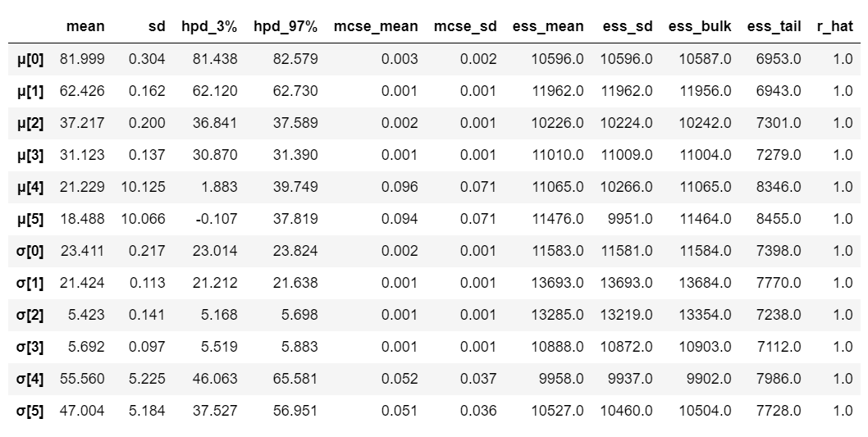Select the hpd_97% column header
This screenshot has width=868, height=437.
point(286,26)
